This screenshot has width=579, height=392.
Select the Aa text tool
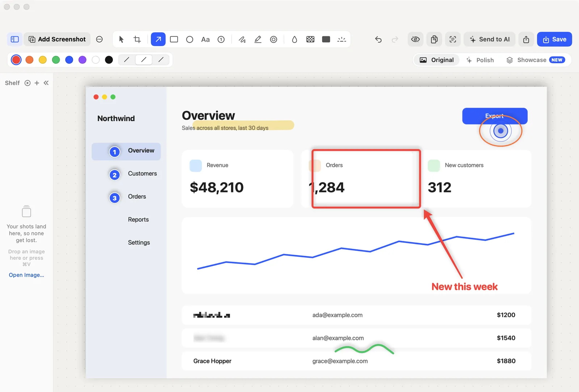(206, 39)
